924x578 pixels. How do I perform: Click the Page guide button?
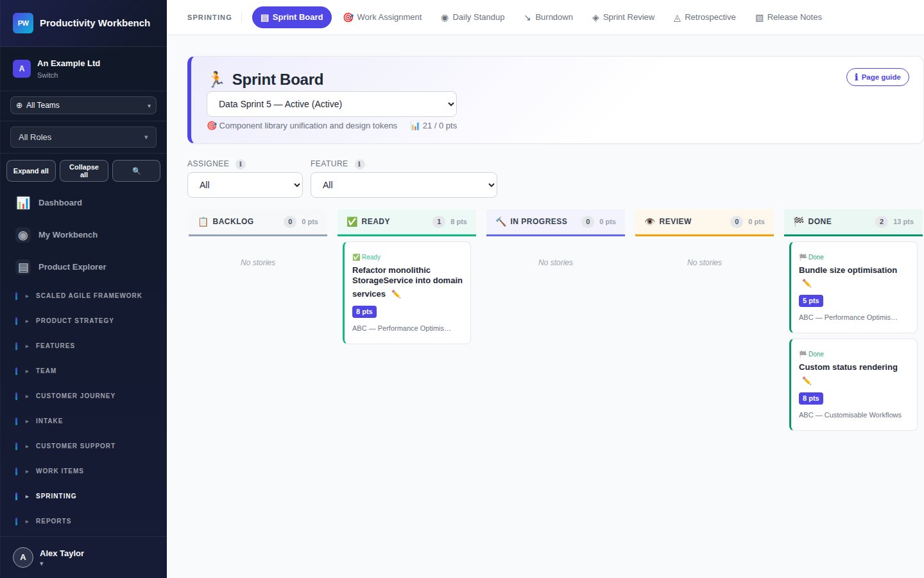coord(878,77)
